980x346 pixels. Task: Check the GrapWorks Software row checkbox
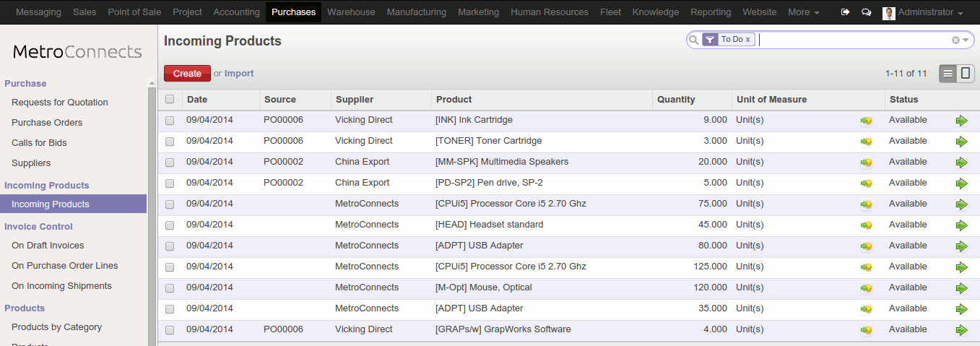[170, 330]
